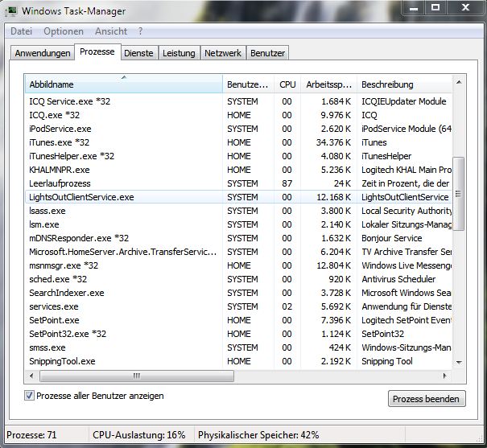Click the 'Physikalischer Speicher: 42%' status entry
Viewport: 487px width, 448px height.
pyautogui.click(x=258, y=435)
